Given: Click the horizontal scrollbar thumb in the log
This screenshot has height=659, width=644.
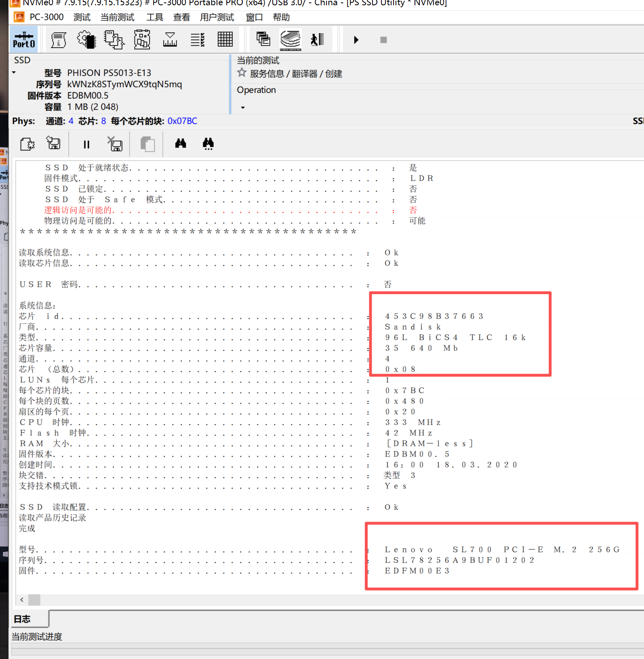Looking at the screenshot, I should point(34,600).
